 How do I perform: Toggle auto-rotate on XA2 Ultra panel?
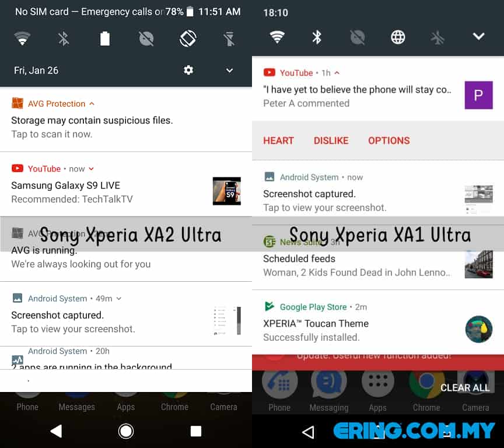(188, 38)
